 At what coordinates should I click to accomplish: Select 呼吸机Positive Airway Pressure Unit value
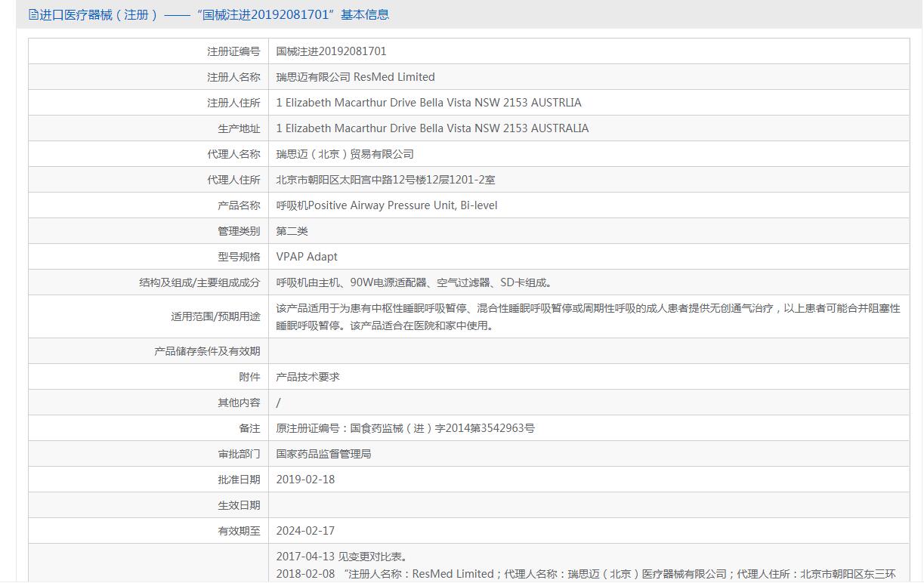(x=387, y=205)
